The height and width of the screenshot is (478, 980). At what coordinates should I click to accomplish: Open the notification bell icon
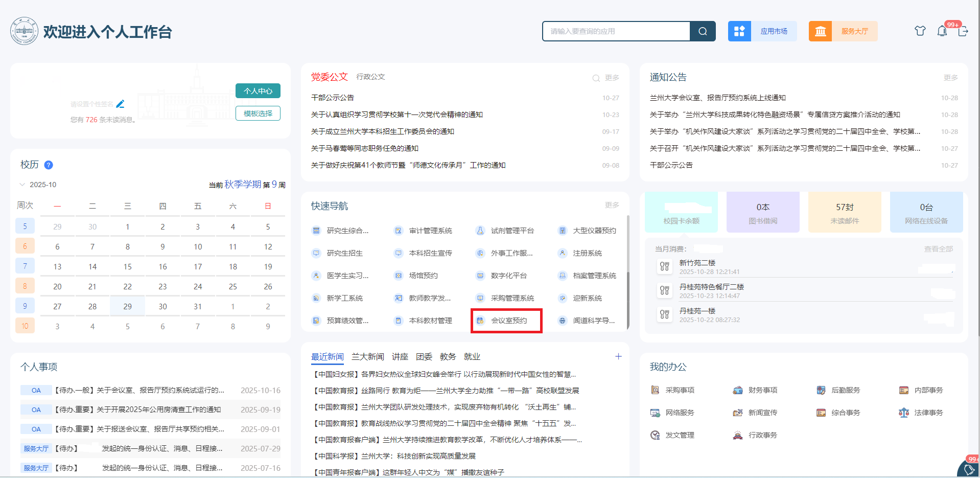click(x=942, y=31)
